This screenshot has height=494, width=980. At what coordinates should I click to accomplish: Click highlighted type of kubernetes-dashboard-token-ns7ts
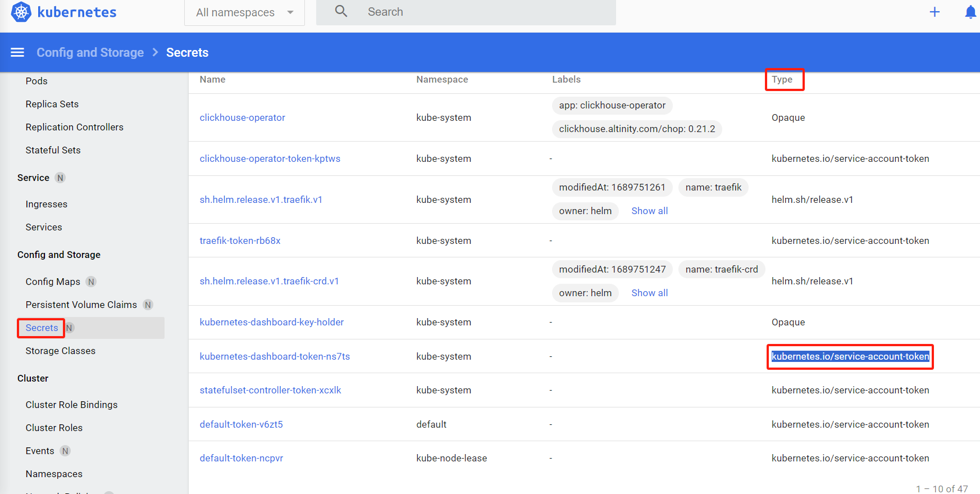click(850, 356)
